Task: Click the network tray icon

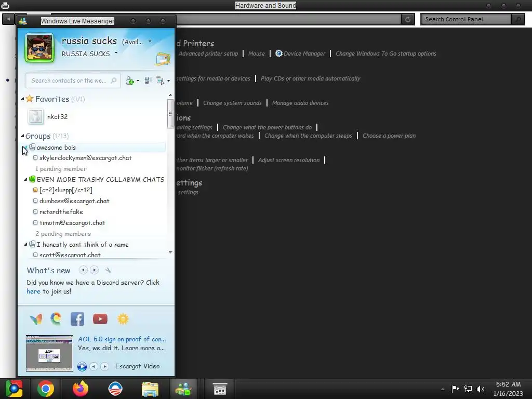Action: (468, 389)
